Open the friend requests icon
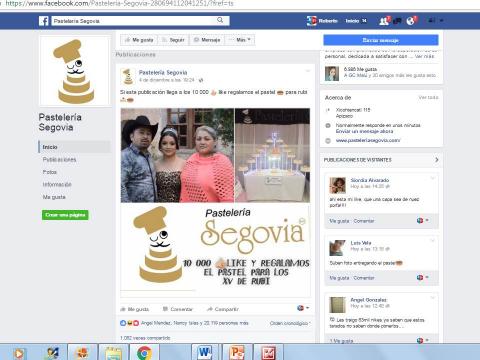480x360 pixels. pos(384,21)
